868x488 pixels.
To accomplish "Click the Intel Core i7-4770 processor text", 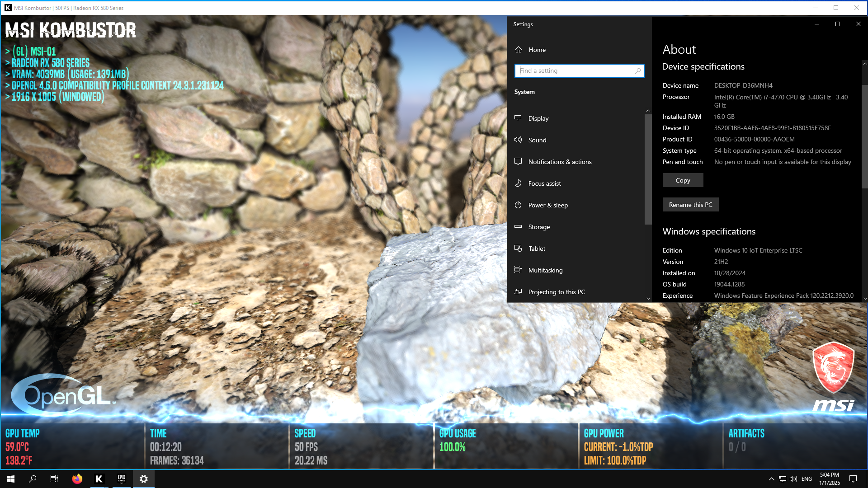I will 781,101.
